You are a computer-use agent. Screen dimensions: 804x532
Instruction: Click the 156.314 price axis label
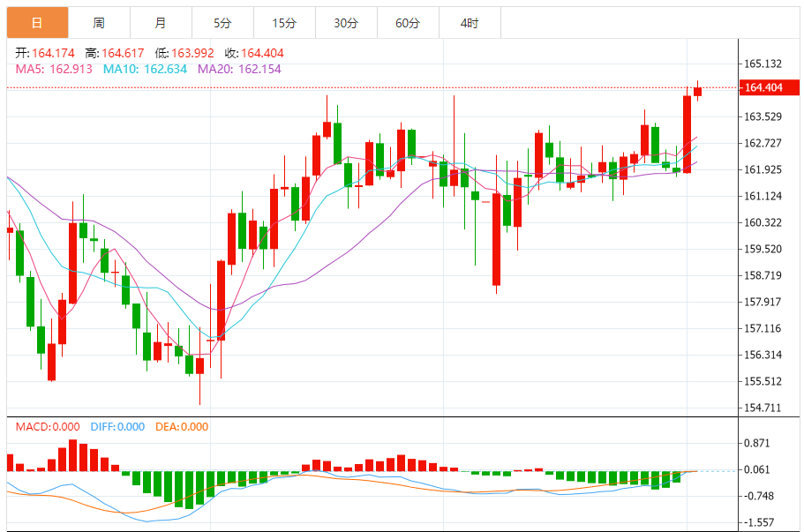[x=763, y=355]
